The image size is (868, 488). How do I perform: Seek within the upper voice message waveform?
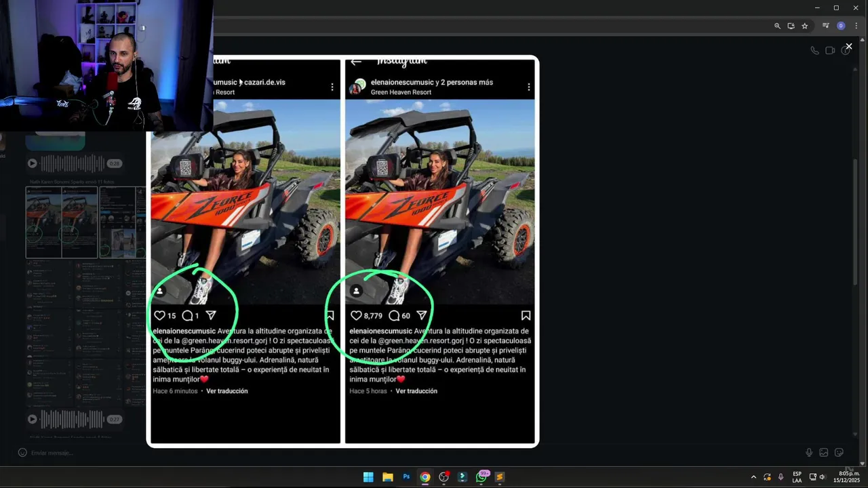click(x=73, y=163)
